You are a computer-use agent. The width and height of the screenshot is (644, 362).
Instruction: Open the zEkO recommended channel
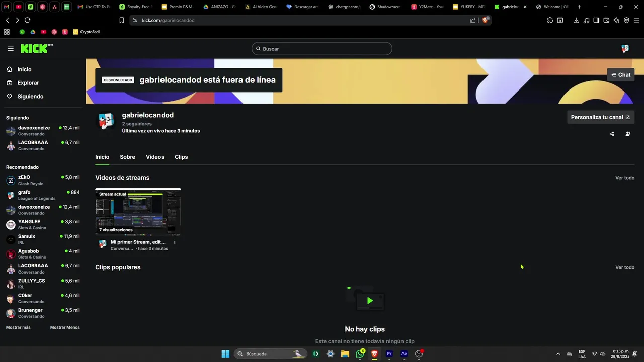pos(43,180)
